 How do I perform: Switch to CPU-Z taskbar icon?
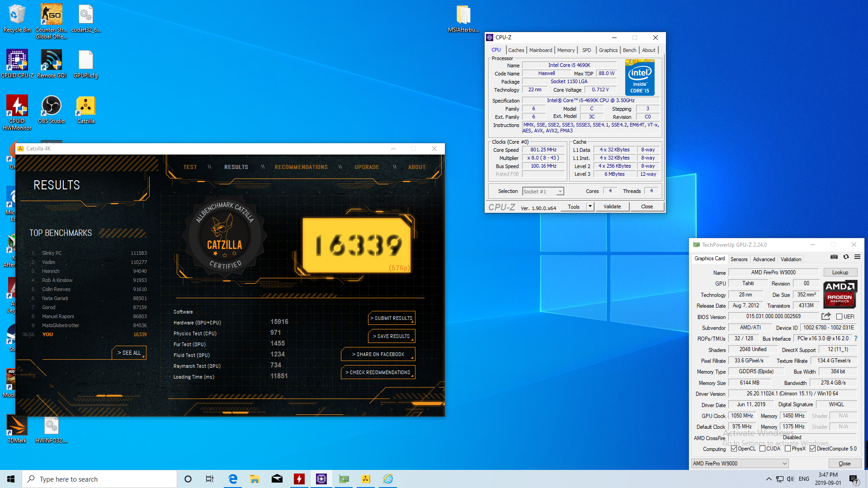[x=321, y=479]
